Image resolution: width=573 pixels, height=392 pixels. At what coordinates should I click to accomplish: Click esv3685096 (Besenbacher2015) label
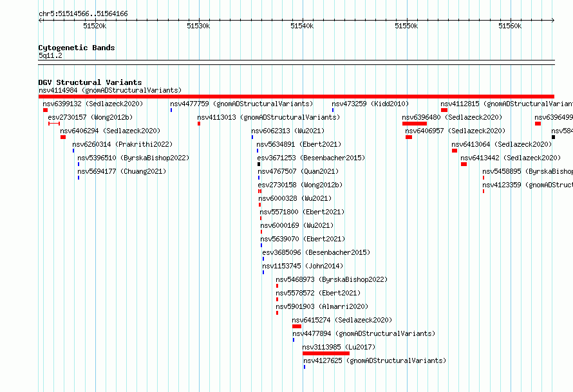pyautogui.click(x=316, y=252)
